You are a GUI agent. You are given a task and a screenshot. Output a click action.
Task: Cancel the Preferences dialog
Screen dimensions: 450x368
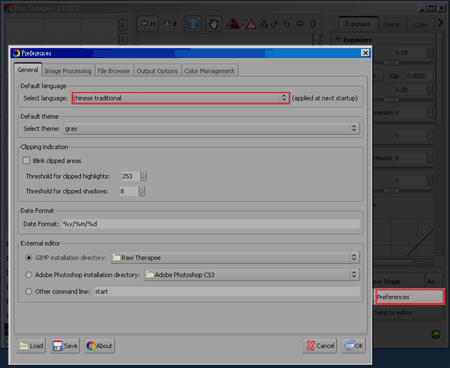click(320, 346)
